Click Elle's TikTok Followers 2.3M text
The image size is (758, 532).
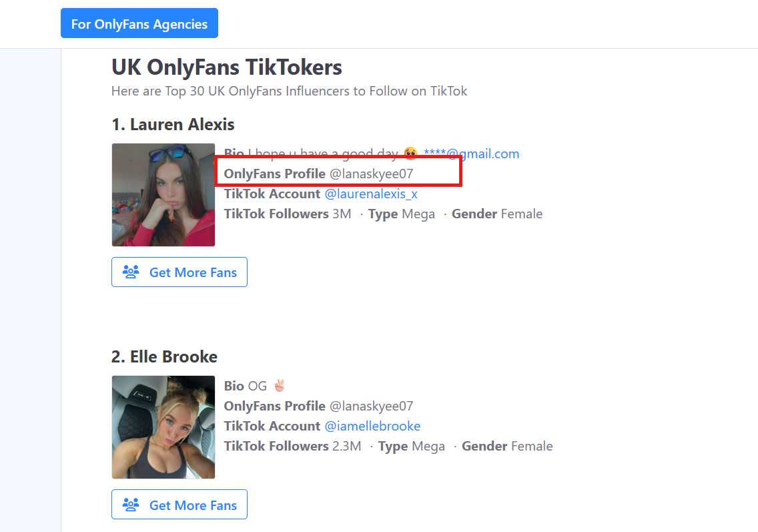[x=292, y=446]
